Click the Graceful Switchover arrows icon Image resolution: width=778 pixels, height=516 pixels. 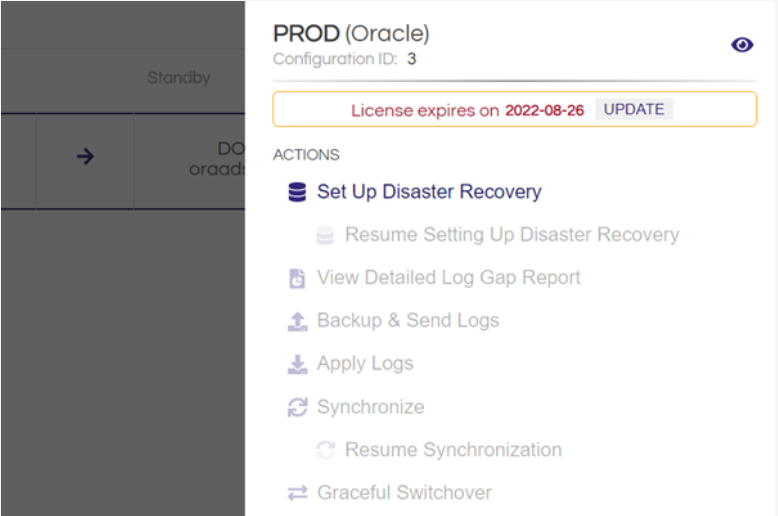point(297,493)
